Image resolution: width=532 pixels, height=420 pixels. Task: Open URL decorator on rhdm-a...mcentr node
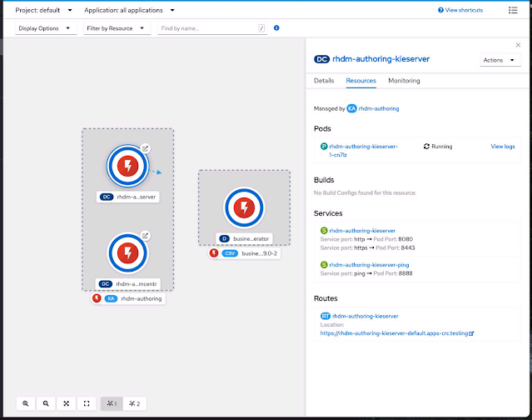[145, 235]
